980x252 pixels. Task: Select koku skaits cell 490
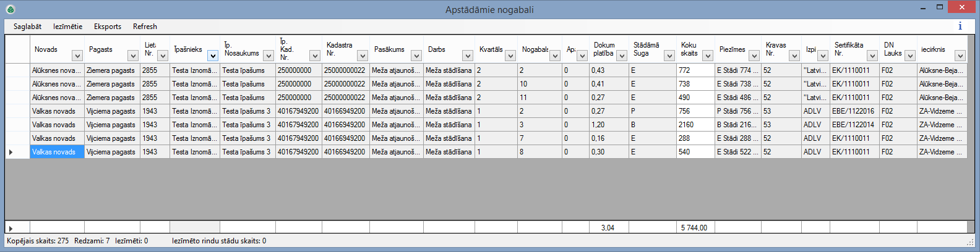pos(695,98)
